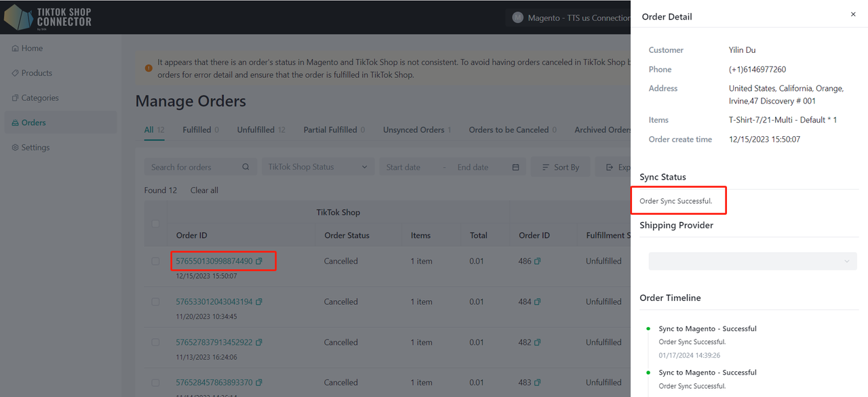Select checkbox for order 576527837913452922
This screenshot has height=397, width=868.
point(155,342)
